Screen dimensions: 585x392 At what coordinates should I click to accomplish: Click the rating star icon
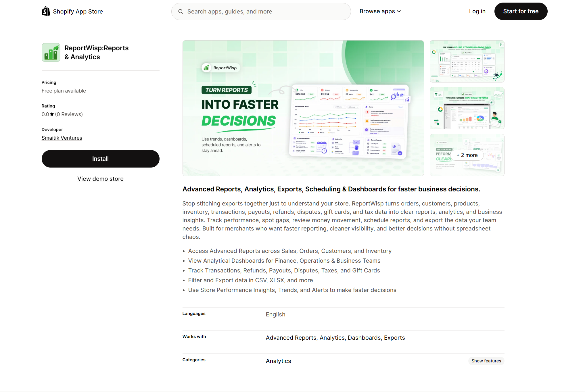point(52,114)
